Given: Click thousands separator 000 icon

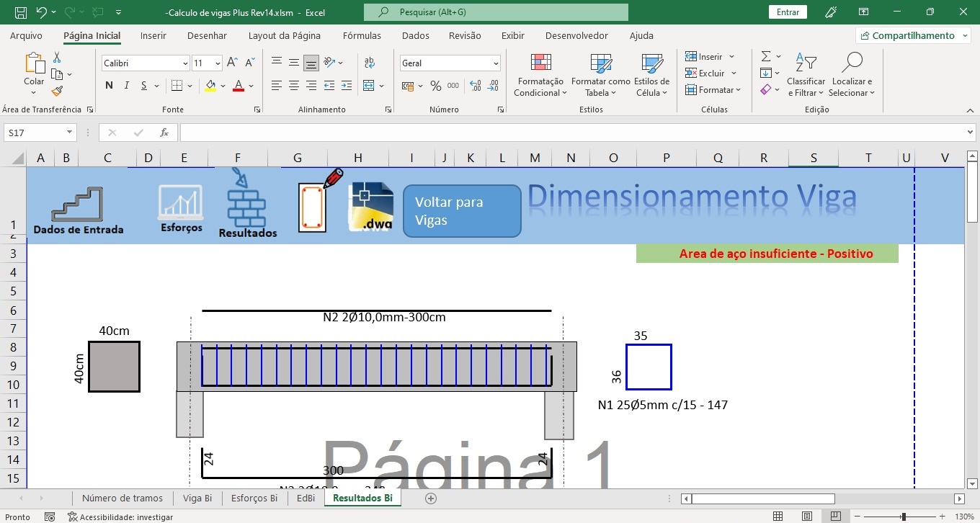Looking at the screenshot, I should coord(453,86).
